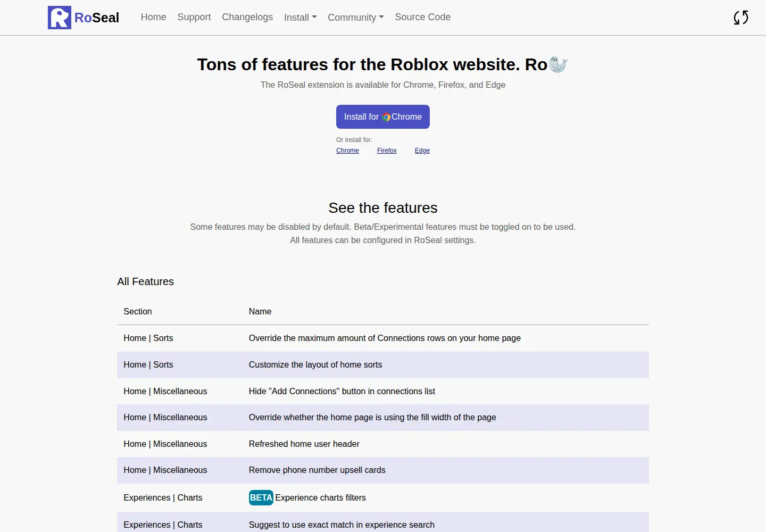This screenshot has width=766, height=532.
Task: Open the Home nav item
Action: (154, 17)
